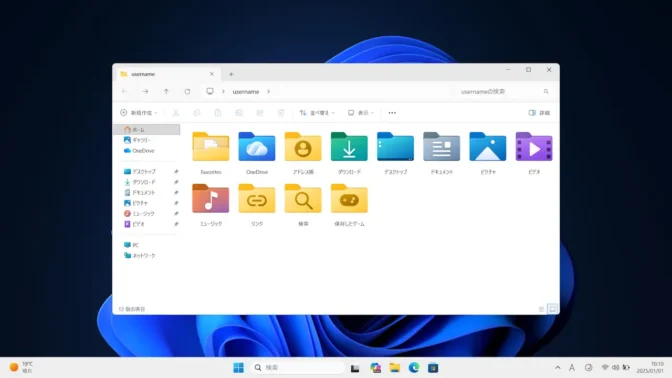Open the ピクチャ folder in file grid
Screen dimensions: 672x378
[x=488, y=147]
